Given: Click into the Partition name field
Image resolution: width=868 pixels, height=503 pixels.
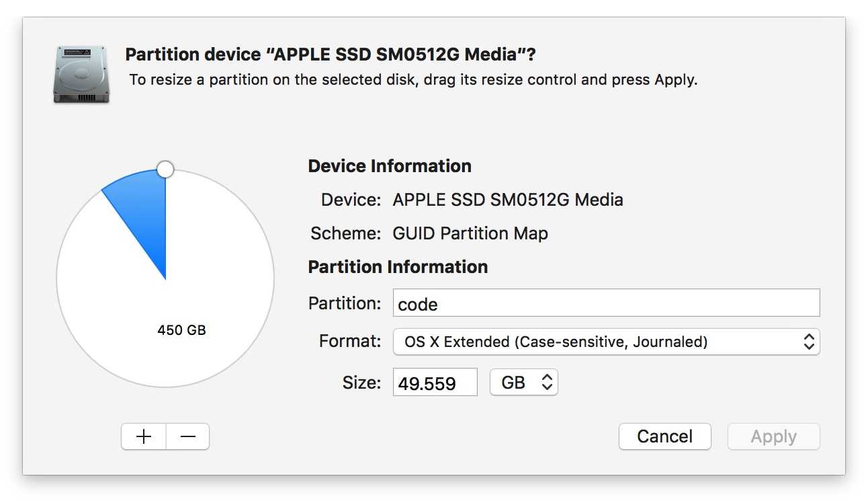Looking at the screenshot, I should click(606, 303).
